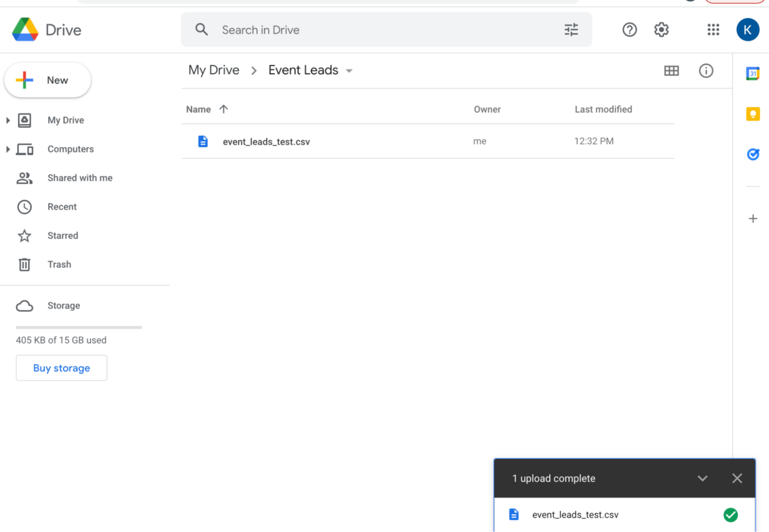Expand the My Drive tree item
This screenshot has height=532, width=769.
click(x=8, y=120)
